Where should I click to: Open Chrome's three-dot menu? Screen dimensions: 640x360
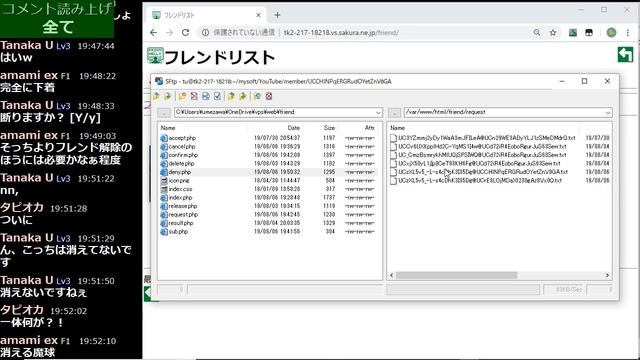tap(627, 33)
